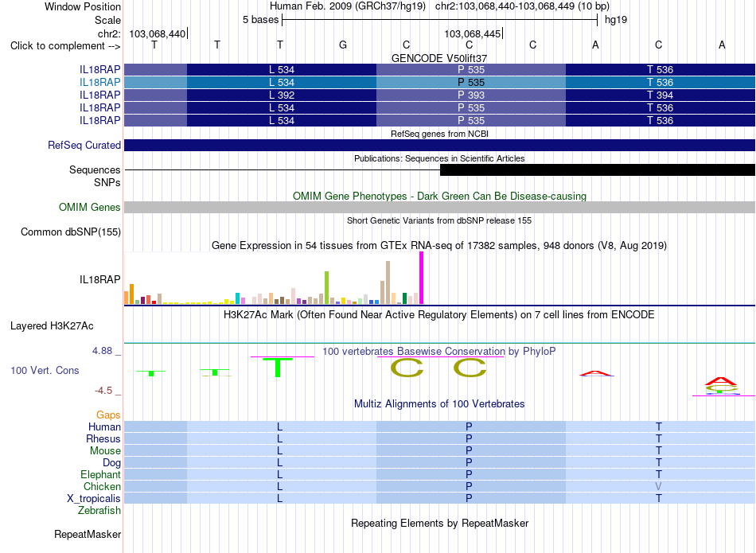This screenshot has width=756, height=553.
Task: Click the 103,068,440 position marker
Action: point(158,33)
